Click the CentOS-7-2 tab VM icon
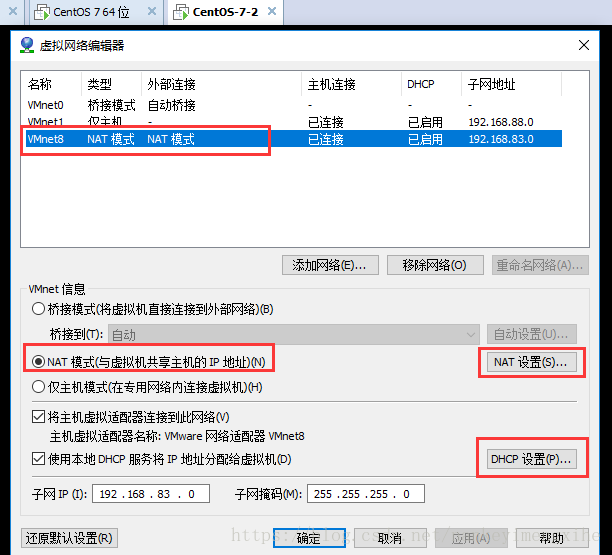This screenshot has width=612, height=555. click(181, 12)
